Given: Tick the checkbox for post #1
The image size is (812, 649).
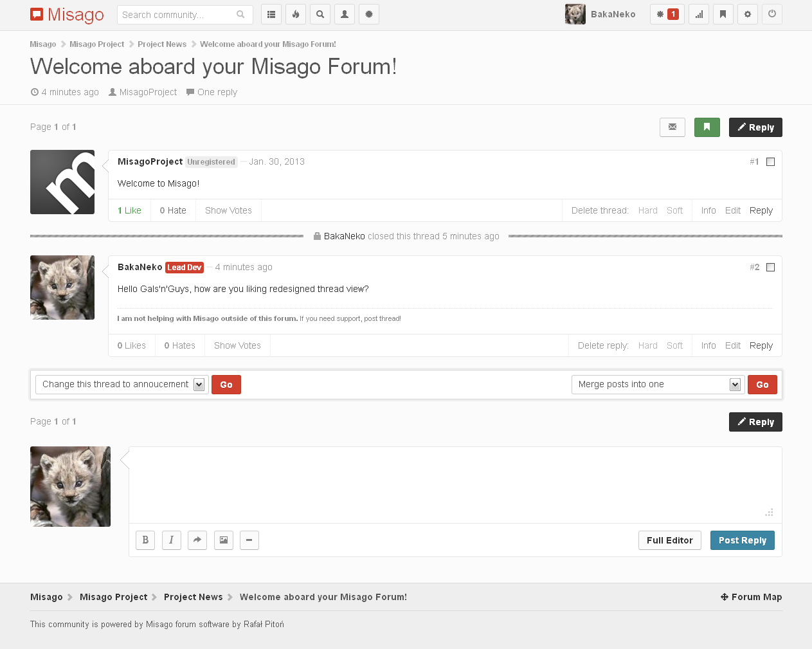Looking at the screenshot, I should [770, 162].
